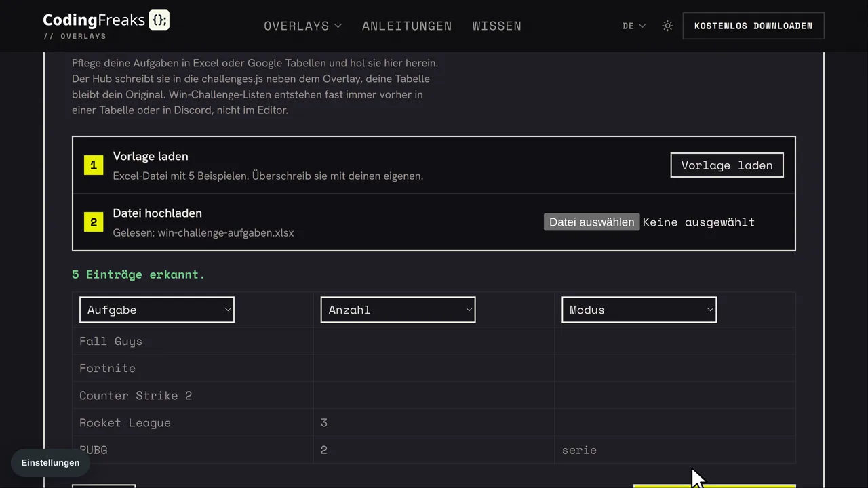This screenshot has width=868, height=488.
Task: Select the Fortnite table cell
Action: (x=193, y=369)
